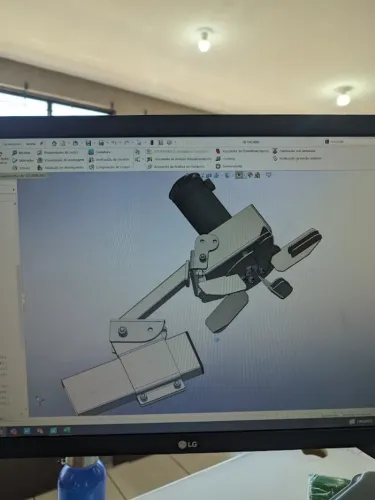Expand the side panel arrow left of the viewport
This screenshot has width=375, height=500.
pyautogui.click(x=14, y=190)
